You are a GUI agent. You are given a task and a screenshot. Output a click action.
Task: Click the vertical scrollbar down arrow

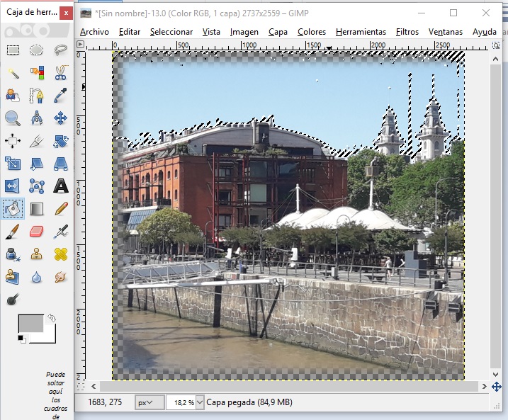(x=495, y=375)
